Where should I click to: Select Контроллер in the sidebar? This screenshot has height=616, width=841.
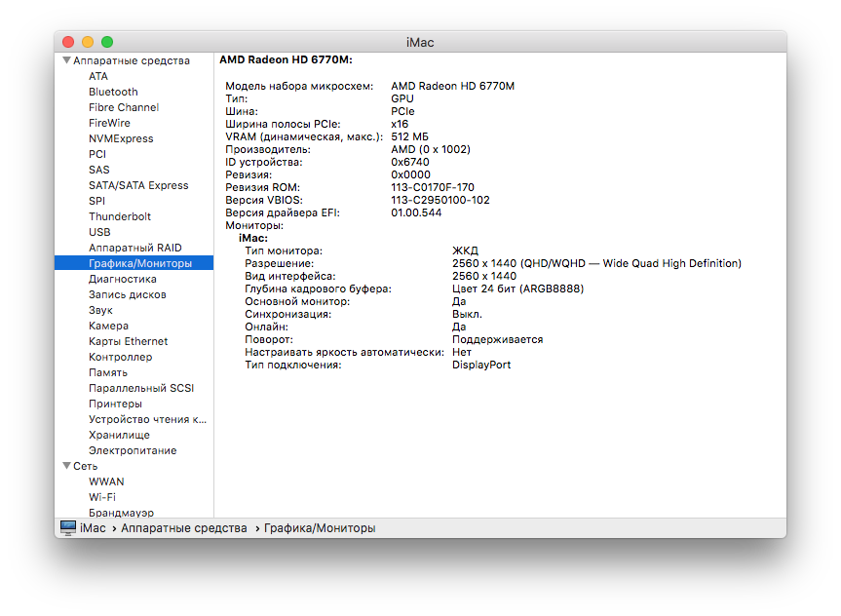point(120,357)
